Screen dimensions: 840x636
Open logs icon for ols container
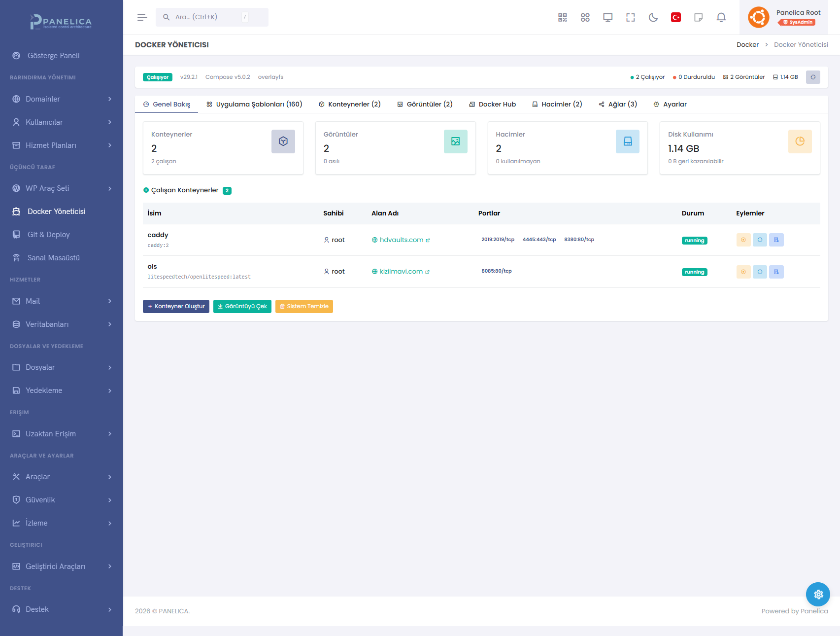776,272
